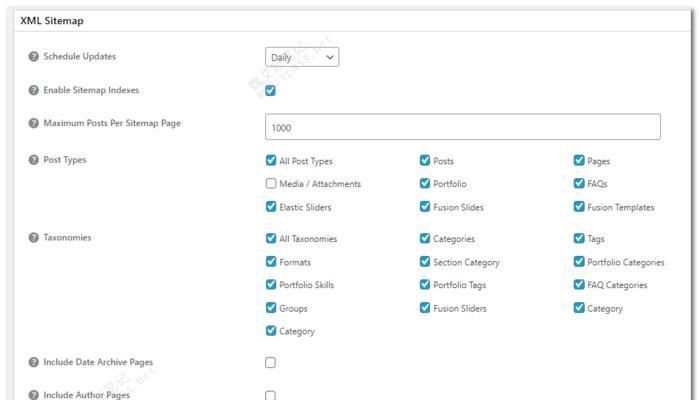Open the Schedule Updates dropdown set to Daily

click(x=302, y=57)
